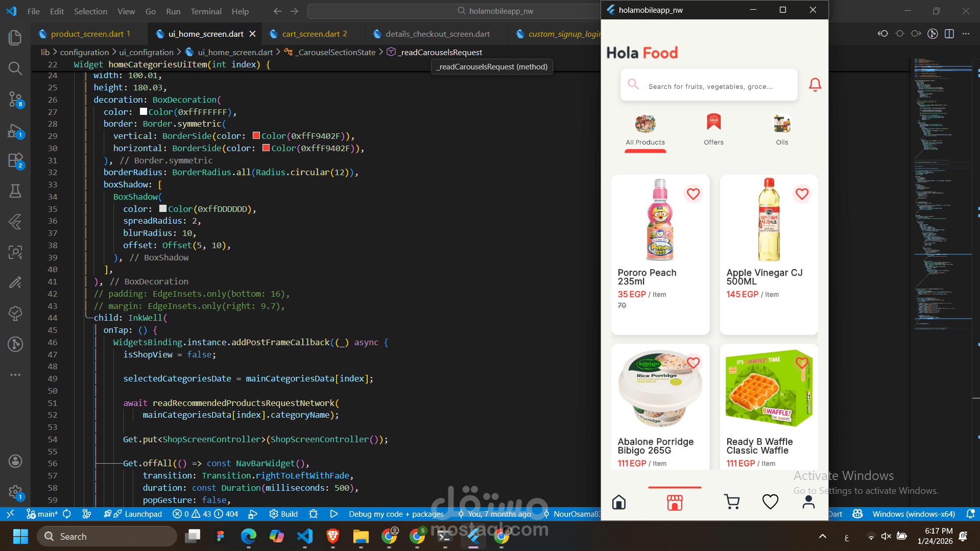This screenshot has height=551, width=980.
Task: Switch to details_checkout_screen.dart tab
Action: click(438, 34)
